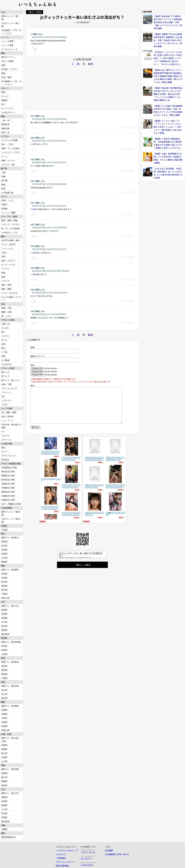This screenshot has height=868, width=185.
Task: Report post 287 with ban icon
Action: (132, 128)
